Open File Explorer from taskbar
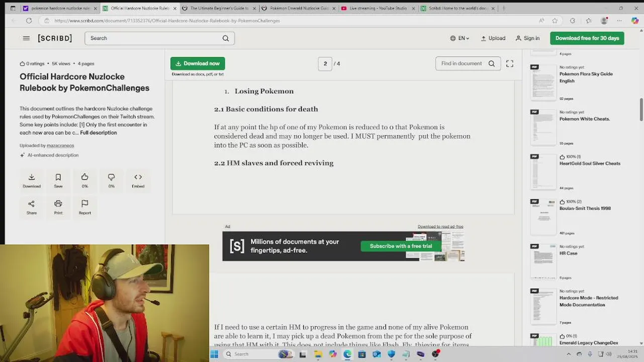 tap(318, 354)
